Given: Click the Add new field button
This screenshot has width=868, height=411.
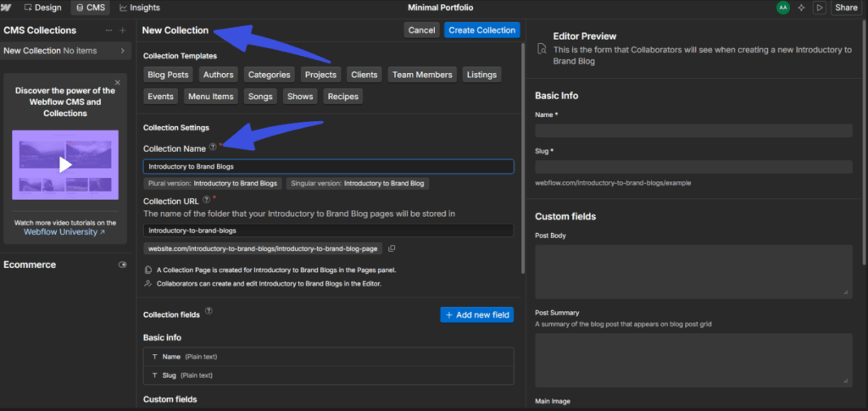Looking at the screenshot, I should pos(476,314).
